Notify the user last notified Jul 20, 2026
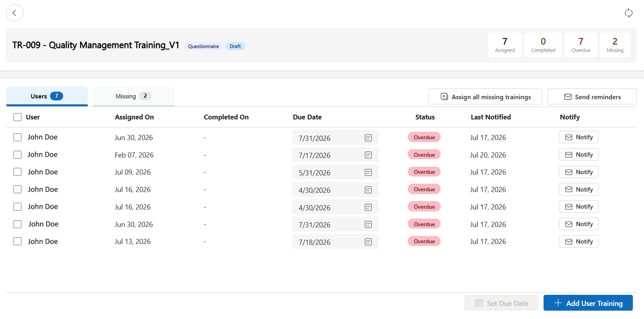The height and width of the screenshot is (319, 644). pyautogui.click(x=579, y=155)
